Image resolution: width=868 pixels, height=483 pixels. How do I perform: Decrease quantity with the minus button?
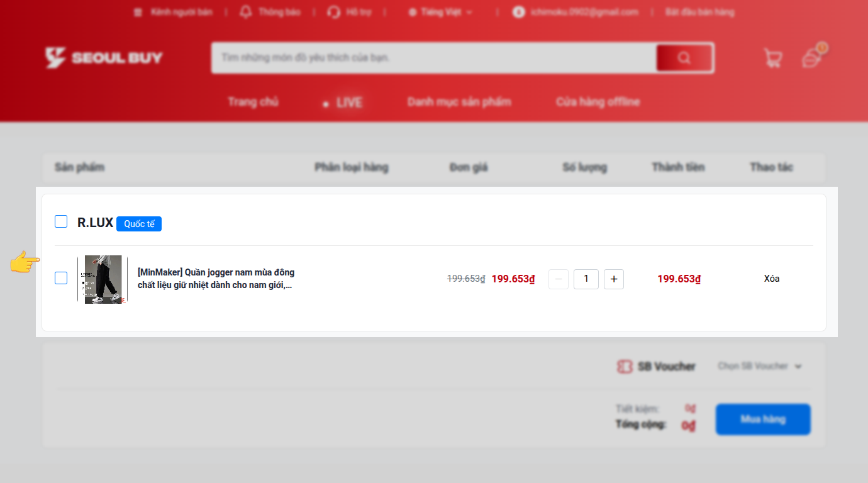click(559, 279)
